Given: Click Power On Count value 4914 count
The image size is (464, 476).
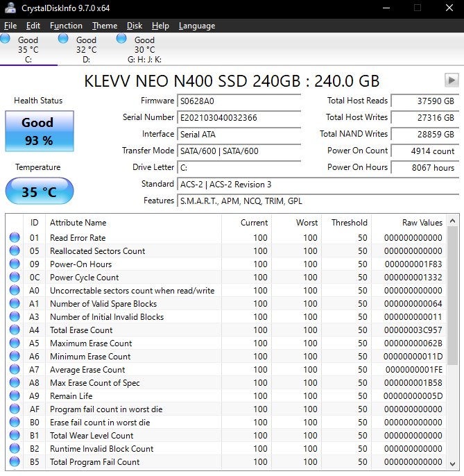Looking at the screenshot, I should click(x=425, y=151).
